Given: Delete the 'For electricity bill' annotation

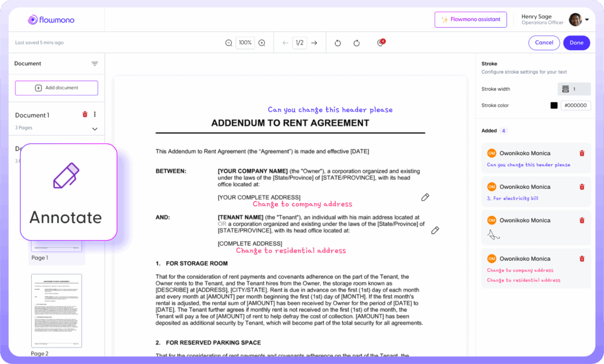Looking at the screenshot, I should [x=582, y=187].
